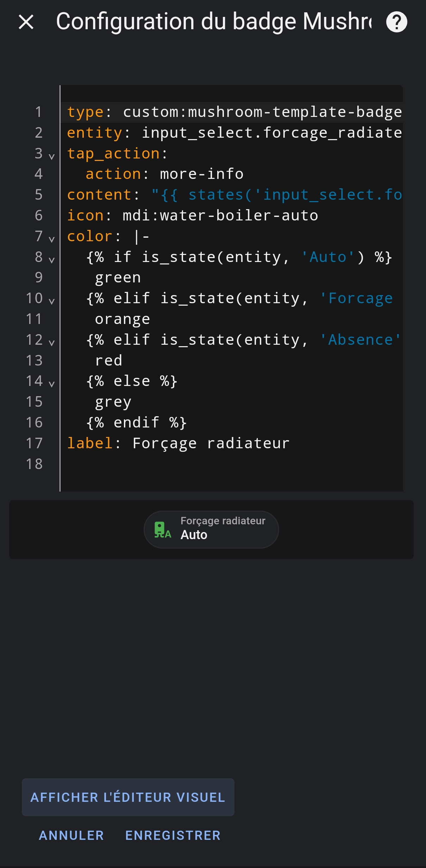Click the word green in code

[x=118, y=278]
